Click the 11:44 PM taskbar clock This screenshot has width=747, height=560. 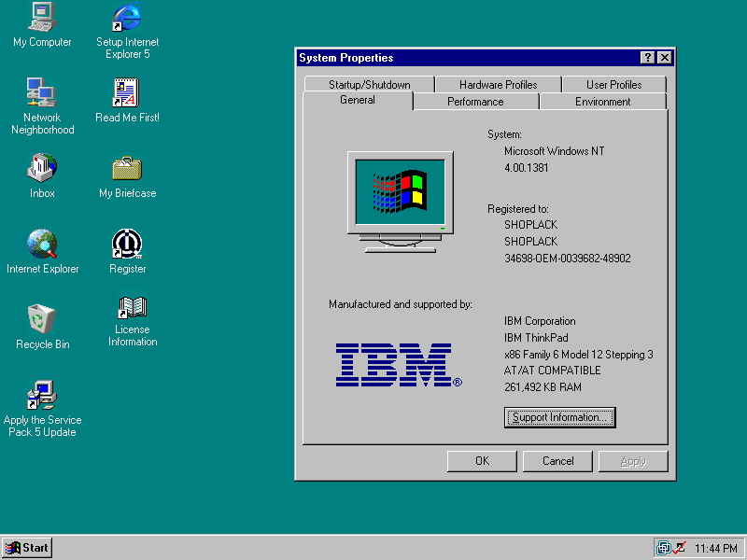point(715,549)
